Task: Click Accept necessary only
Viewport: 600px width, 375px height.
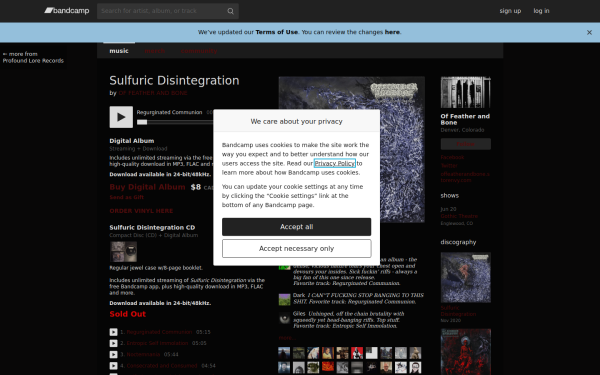Action: pos(297,249)
